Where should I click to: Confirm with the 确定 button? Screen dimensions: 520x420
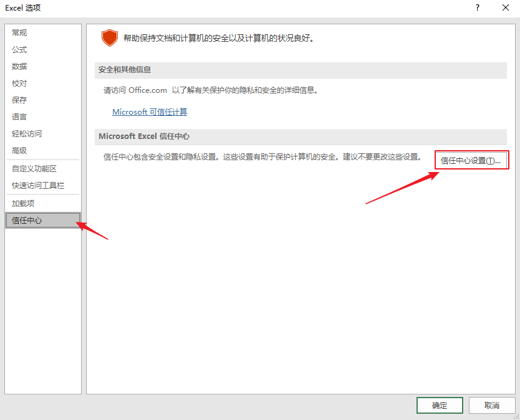440,405
